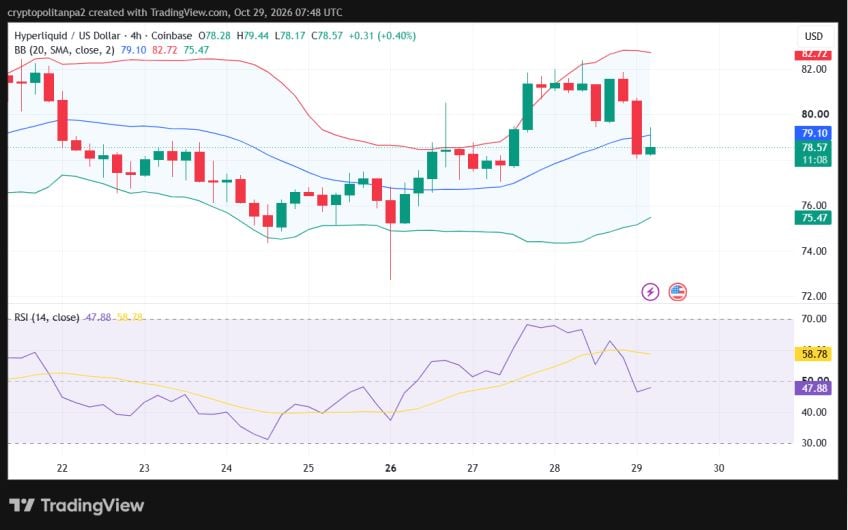
Task: Click the Coinbase exchange label
Action: pos(171,36)
